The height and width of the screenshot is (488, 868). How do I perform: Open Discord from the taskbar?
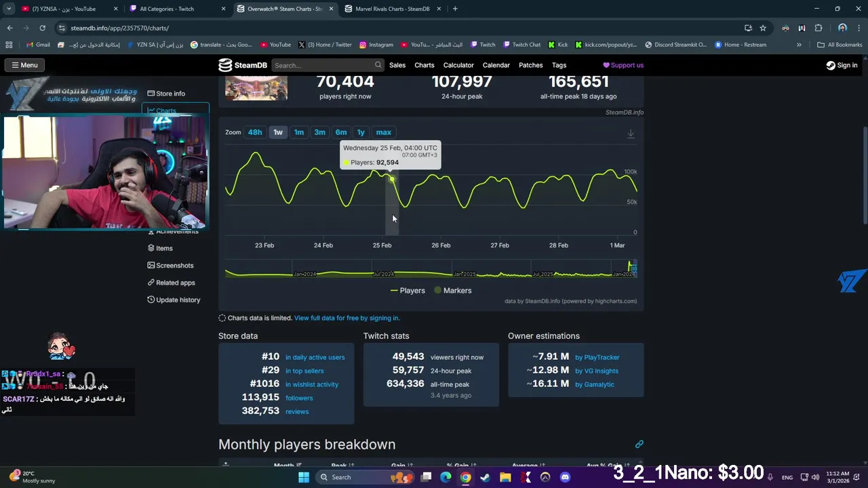click(x=566, y=477)
